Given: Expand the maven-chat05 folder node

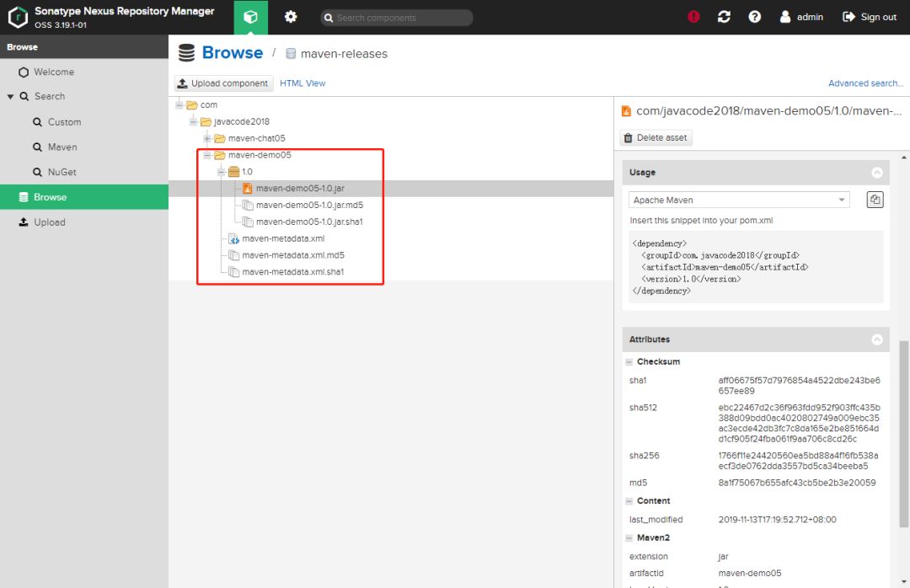Looking at the screenshot, I should 207,138.
